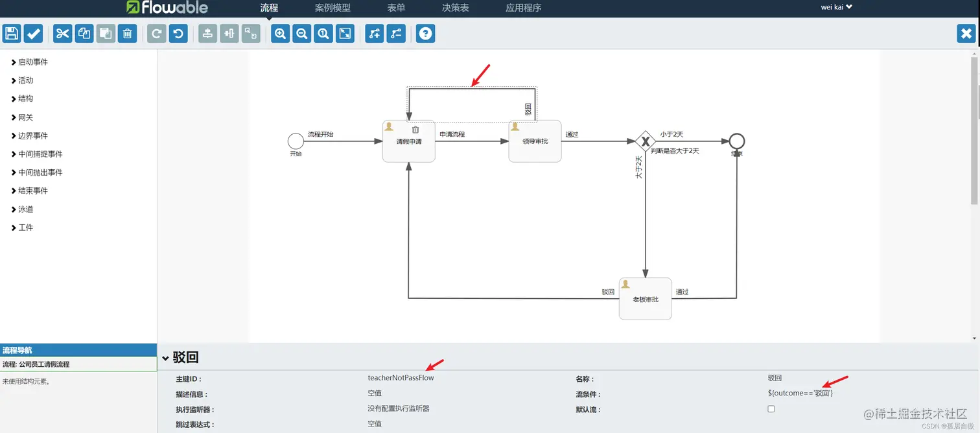
Task: Save the model with the floppy disk icon
Action: [x=12, y=34]
